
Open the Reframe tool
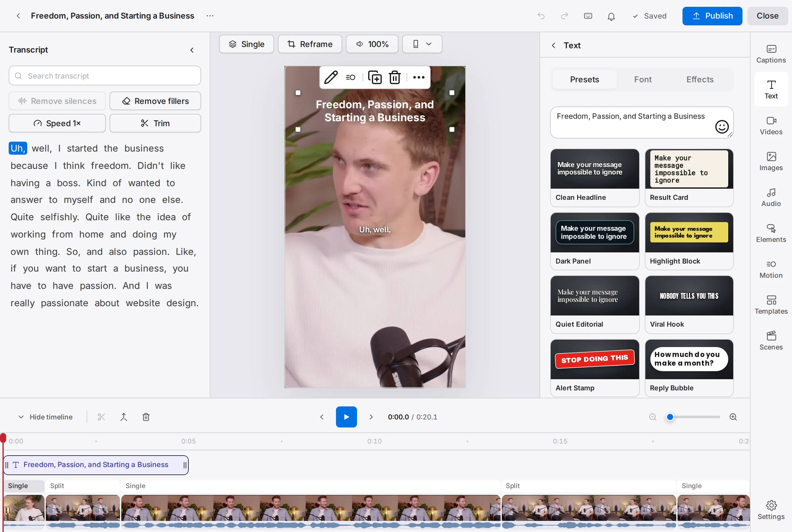tap(309, 44)
